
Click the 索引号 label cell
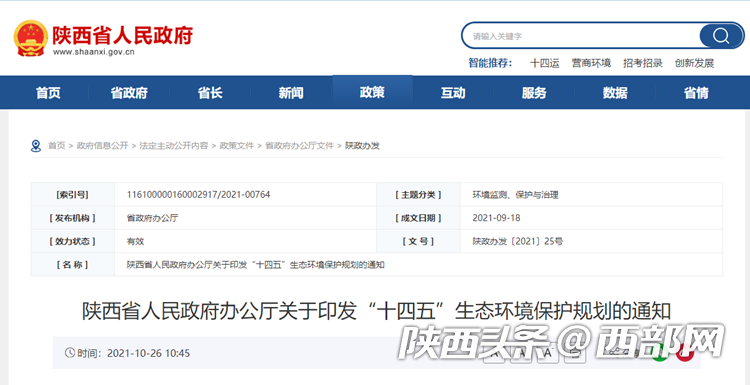tap(73, 195)
